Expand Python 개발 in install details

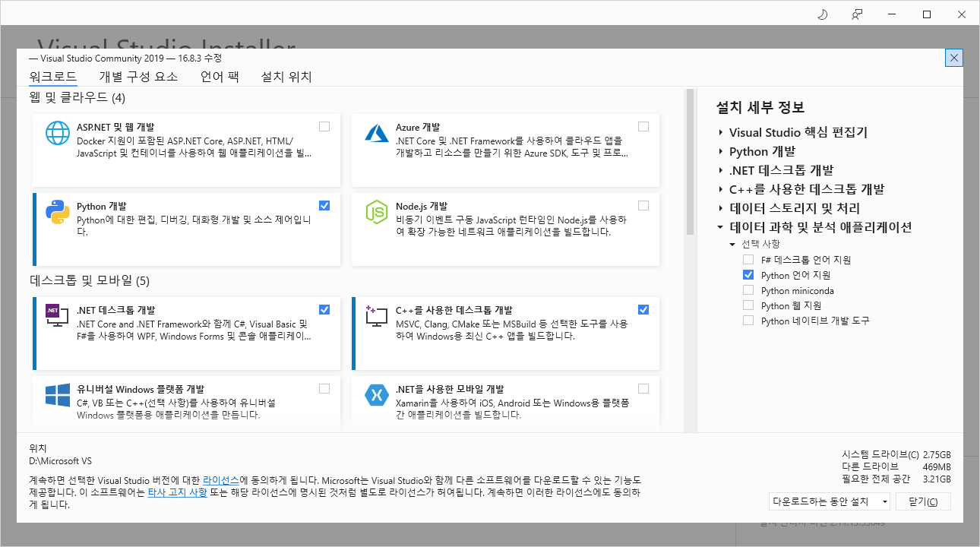pyautogui.click(x=720, y=151)
